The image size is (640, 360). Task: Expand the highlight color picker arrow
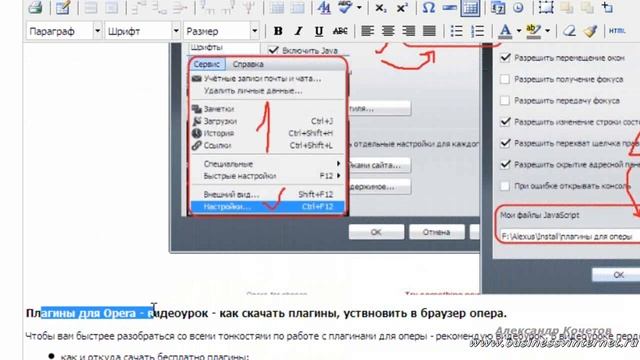point(547,31)
